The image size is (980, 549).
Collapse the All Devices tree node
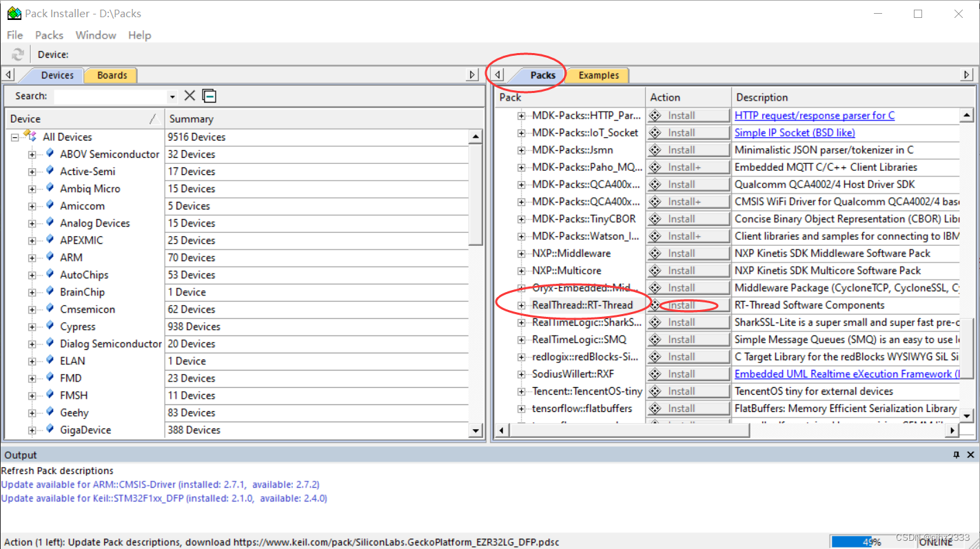[14, 137]
